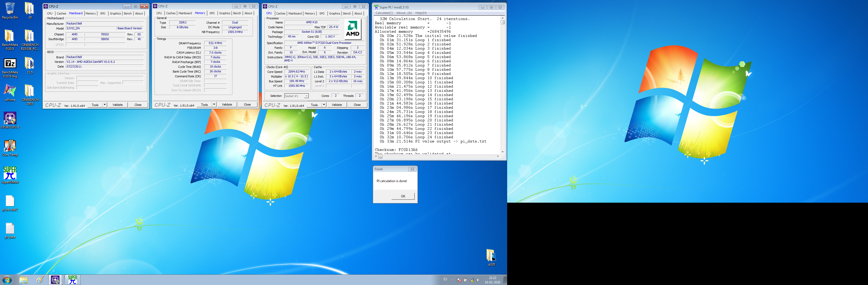Screen dimensions: 868x285
Task: Open CINEBENCH 2003 folder icon
Action: [30, 95]
